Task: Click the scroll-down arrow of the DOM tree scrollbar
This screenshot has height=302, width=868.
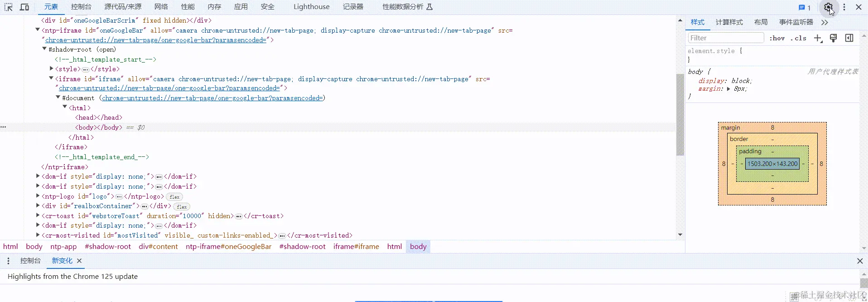Action: coord(680,234)
